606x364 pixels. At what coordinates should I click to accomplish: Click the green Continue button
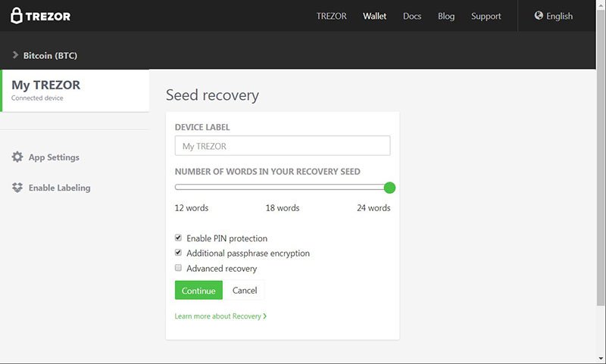click(x=198, y=291)
